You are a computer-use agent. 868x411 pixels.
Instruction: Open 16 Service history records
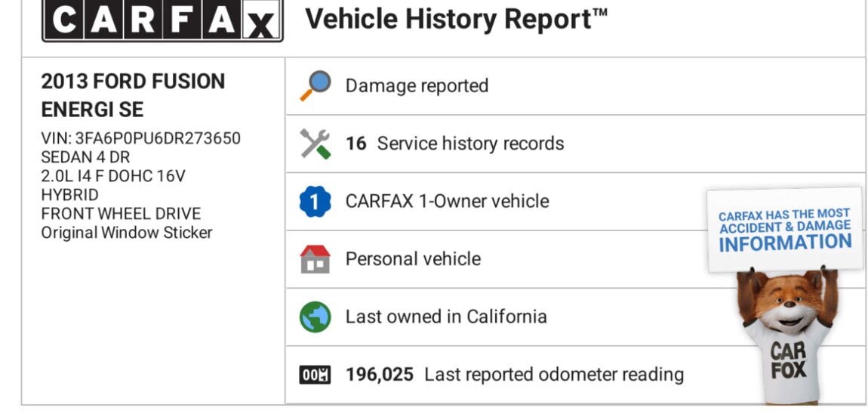(x=454, y=144)
